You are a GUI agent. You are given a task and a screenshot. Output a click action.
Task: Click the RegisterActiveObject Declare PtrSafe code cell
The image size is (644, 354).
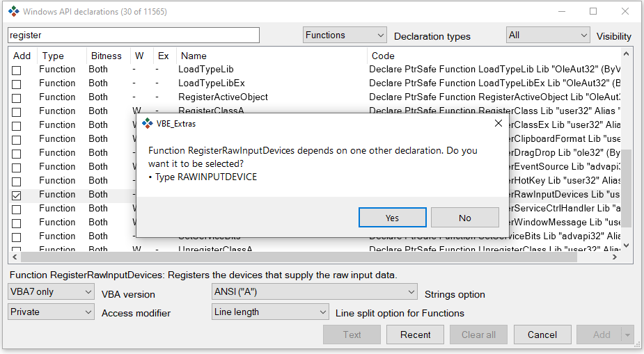(x=494, y=97)
